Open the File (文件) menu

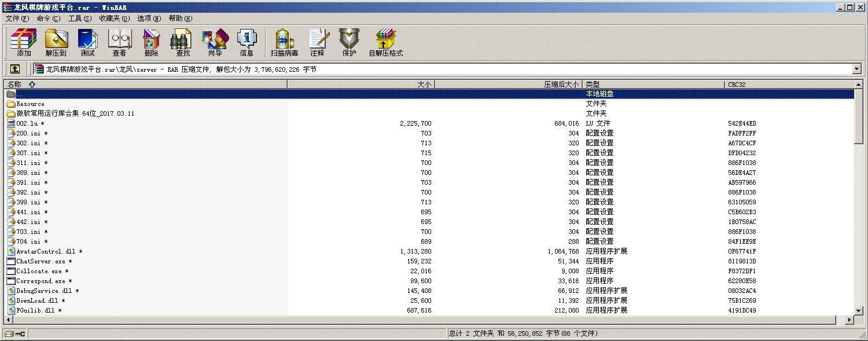coord(17,18)
